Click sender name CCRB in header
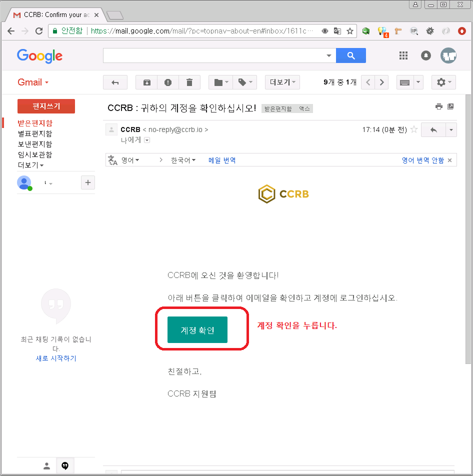 click(130, 129)
